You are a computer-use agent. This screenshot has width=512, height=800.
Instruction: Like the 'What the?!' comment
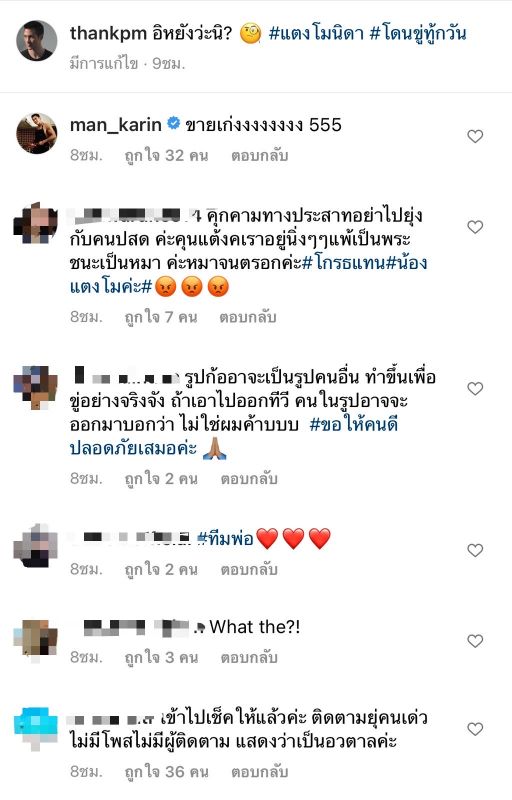475,641
